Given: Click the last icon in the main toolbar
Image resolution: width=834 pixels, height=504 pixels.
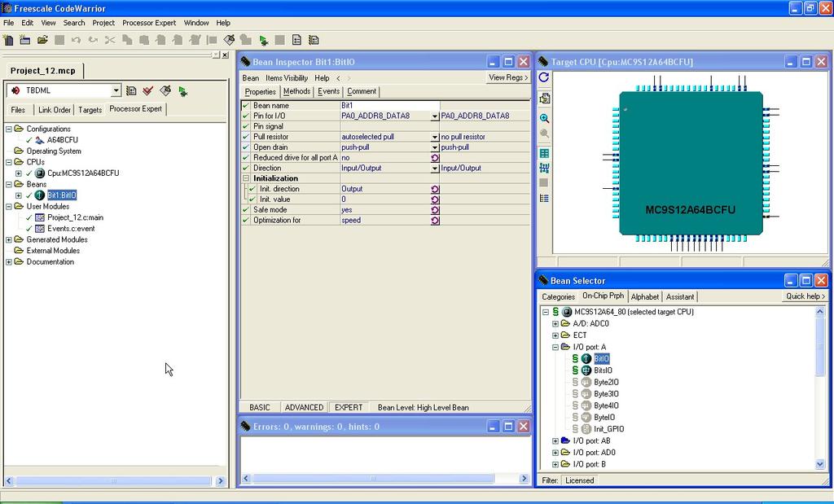Looking at the screenshot, I should coord(314,40).
